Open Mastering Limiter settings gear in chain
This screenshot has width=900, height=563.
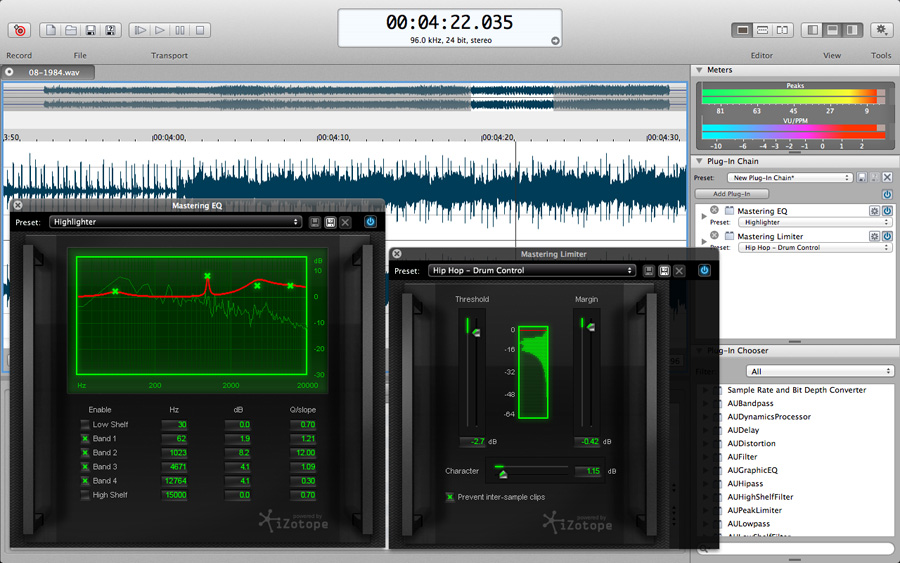click(x=874, y=236)
